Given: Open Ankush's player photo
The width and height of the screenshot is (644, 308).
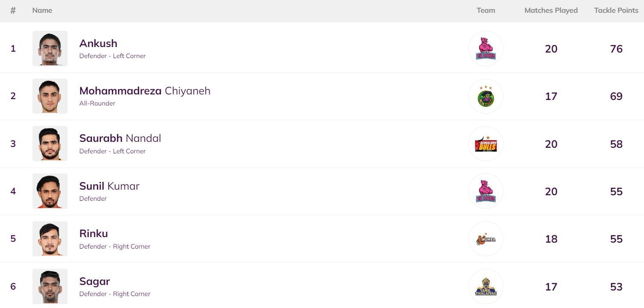Looking at the screenshot, I should point(50,48).
